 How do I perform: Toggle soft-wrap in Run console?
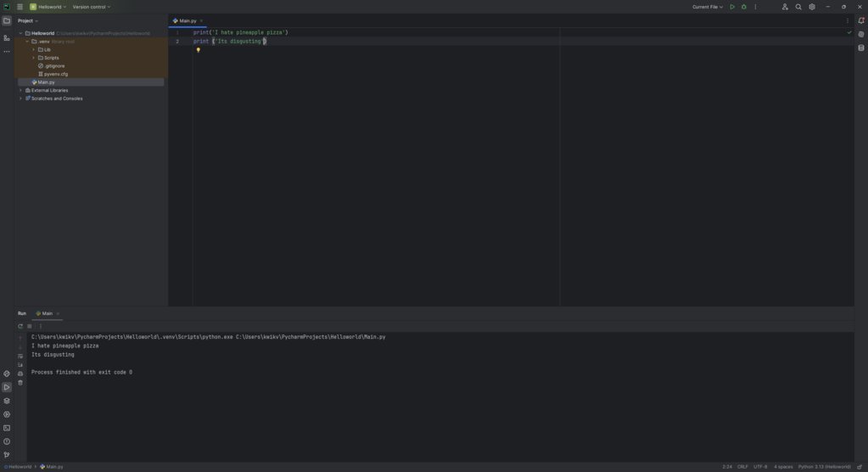click(x=20, y=357)
